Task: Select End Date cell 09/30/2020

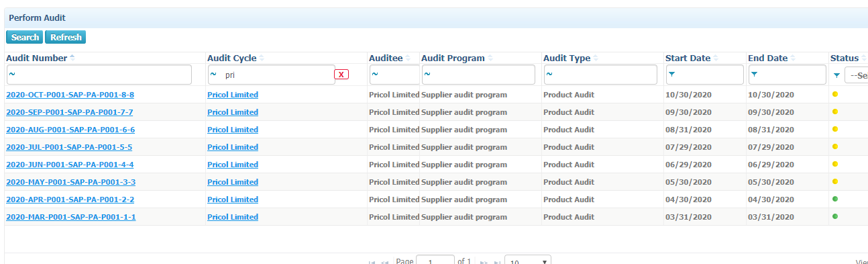Action: point(771,112)
